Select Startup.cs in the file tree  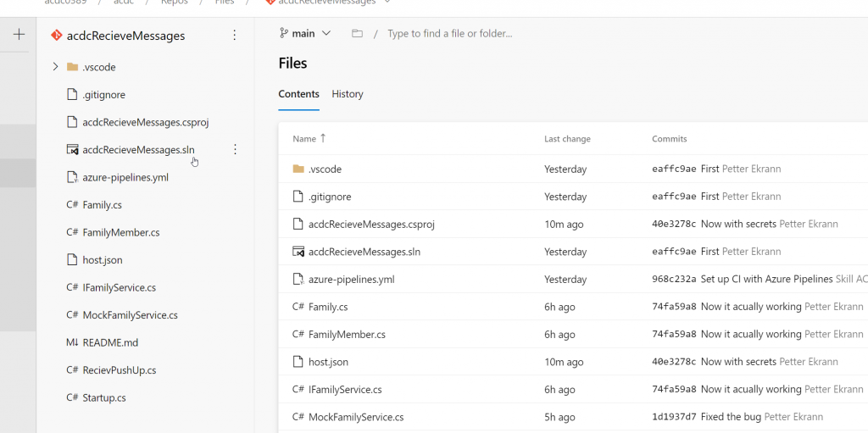(104, 397)
